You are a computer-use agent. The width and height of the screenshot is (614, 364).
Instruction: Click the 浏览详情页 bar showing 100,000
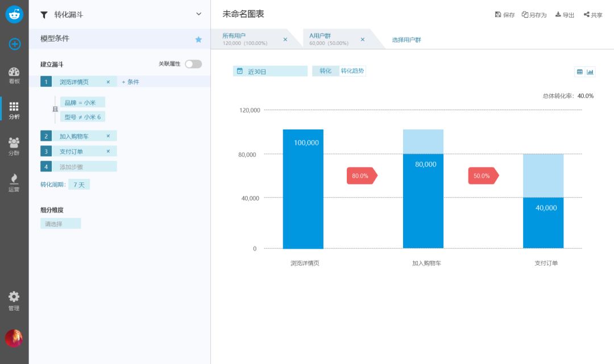click(x=303, y=189)
